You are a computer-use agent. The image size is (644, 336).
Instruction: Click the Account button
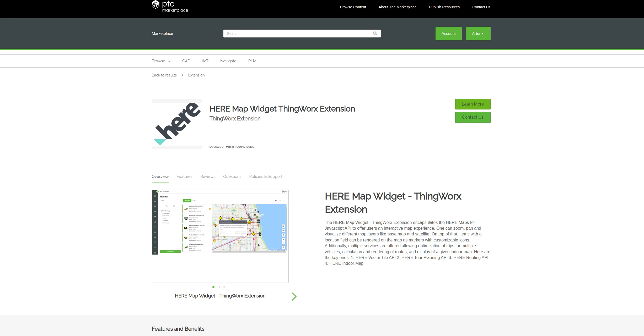pyautogui.click(x=448, y=34)
